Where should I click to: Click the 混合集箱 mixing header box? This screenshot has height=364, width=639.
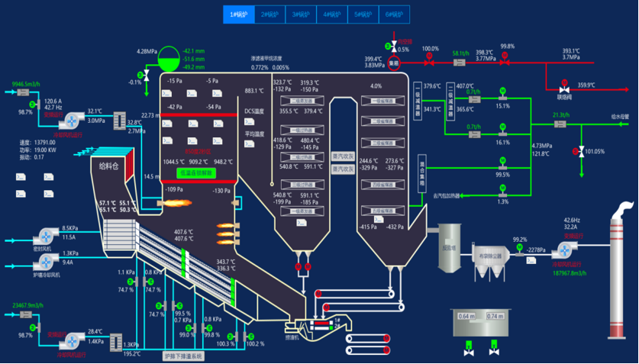click(x=422, y=174)
